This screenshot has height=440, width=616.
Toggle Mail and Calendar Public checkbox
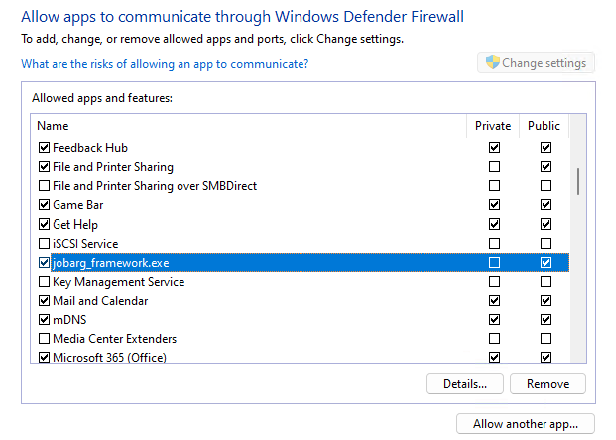coord(546,301)
